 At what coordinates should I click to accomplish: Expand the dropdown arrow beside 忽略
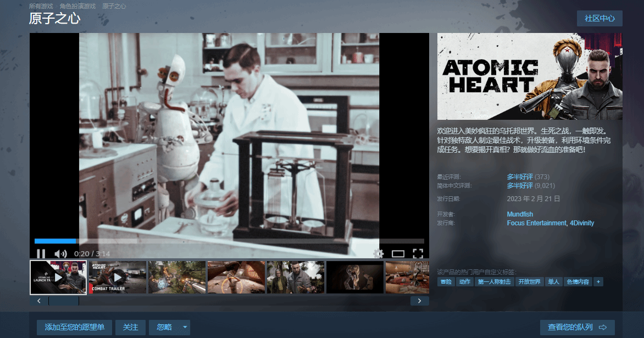(185, 327)
